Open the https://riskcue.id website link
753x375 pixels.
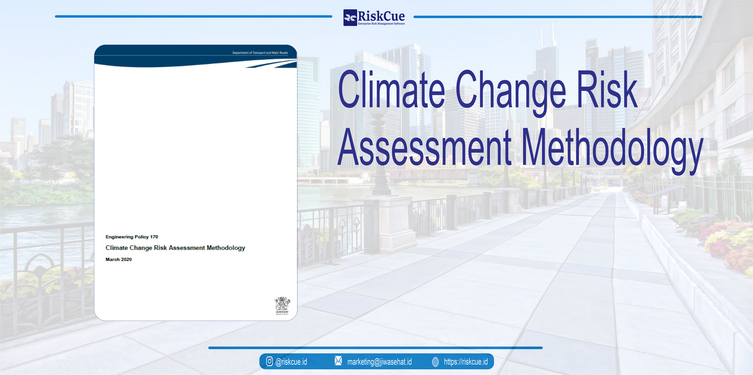coord(465,362)
